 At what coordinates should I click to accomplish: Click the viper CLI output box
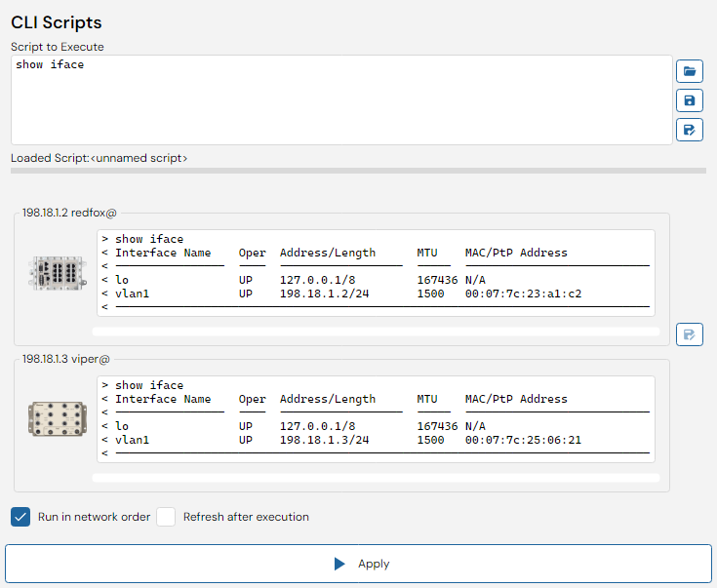tap(376, 419)
